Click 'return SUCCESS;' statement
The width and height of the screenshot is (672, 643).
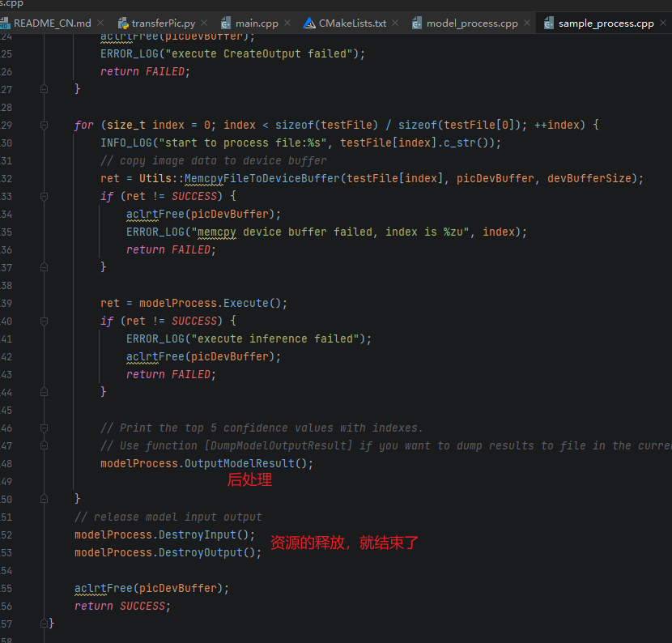pyautogui.click(x=122, y=606)
